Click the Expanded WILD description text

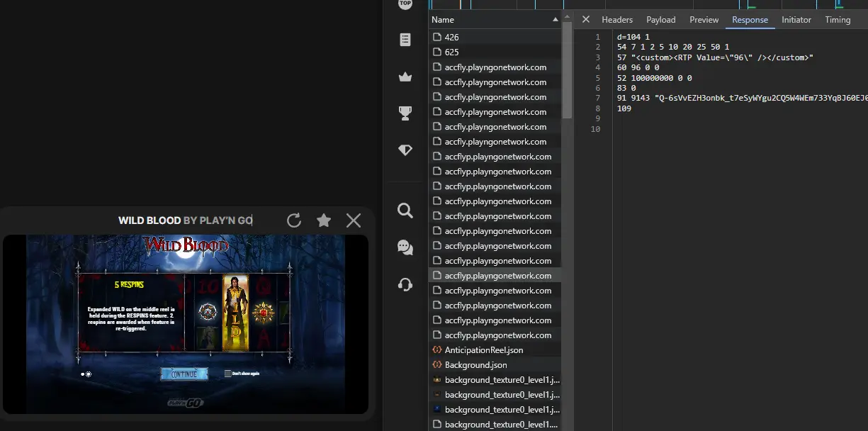(131, 319)
